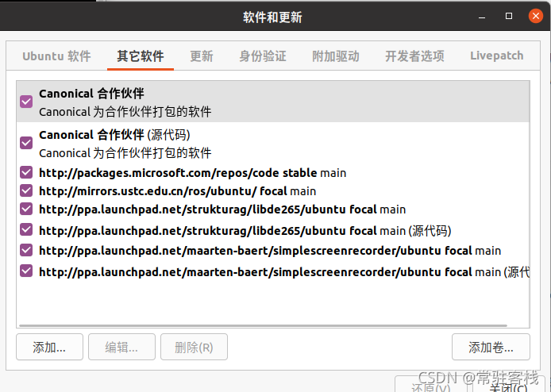Toggle libde265 focal main (源代码) checkbox
The width and height of the screenshot is (551, 392).
26,229
